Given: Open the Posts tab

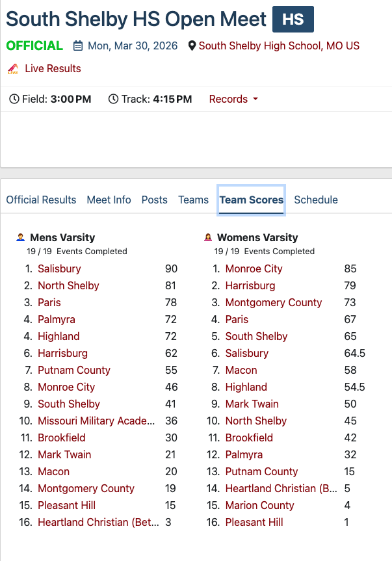Looking at the screenshot, I should point(154,200).
